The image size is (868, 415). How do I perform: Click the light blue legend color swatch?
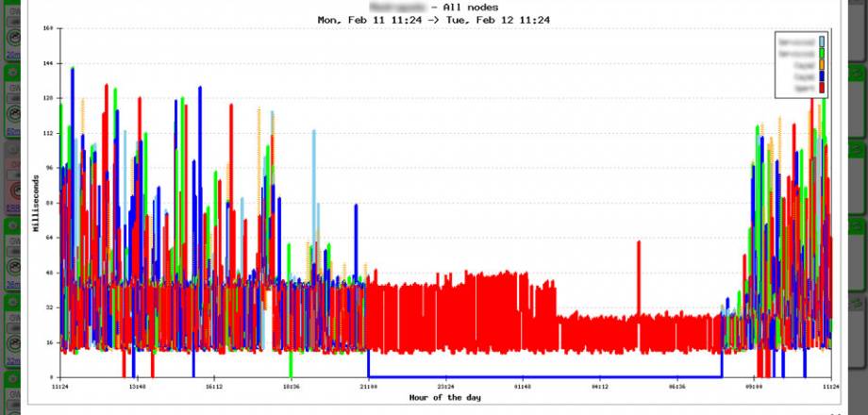822,41
